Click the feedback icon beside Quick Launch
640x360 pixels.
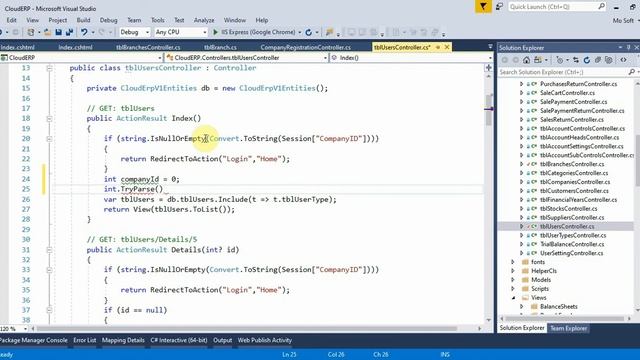point(499,7)
